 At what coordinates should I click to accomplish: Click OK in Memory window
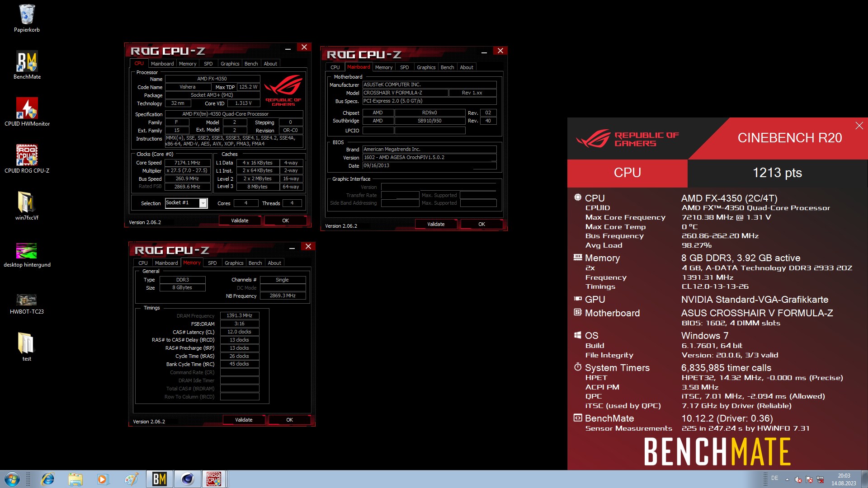[289, 420]
